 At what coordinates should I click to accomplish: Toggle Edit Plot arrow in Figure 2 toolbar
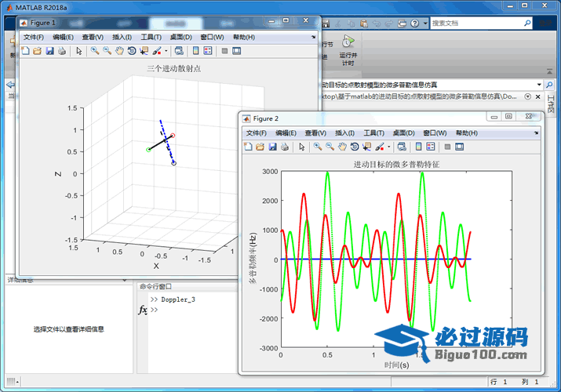tap(301, 147)
